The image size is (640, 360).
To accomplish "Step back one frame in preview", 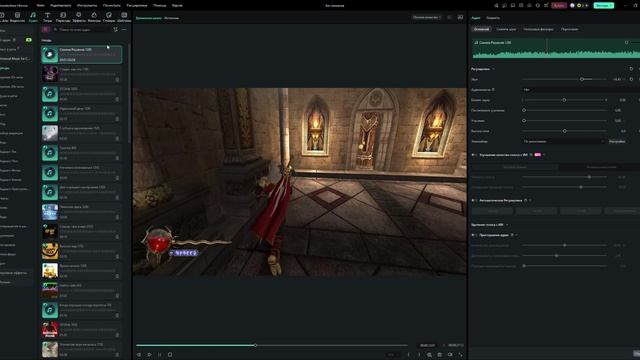I will coord(139,355).
